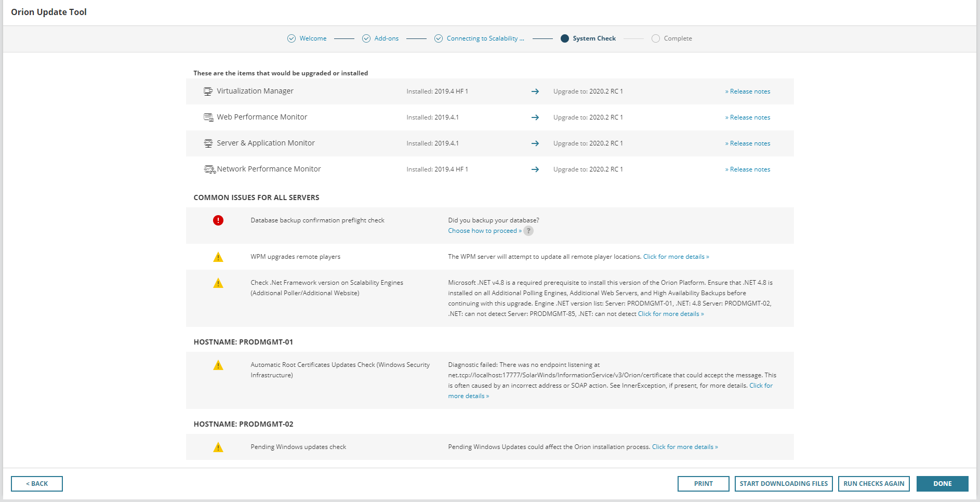The width and height of the screenshot is (980, 502).
Task: Open the help question mark beside Choose how to proceed
Action: (x=528, y=231)
